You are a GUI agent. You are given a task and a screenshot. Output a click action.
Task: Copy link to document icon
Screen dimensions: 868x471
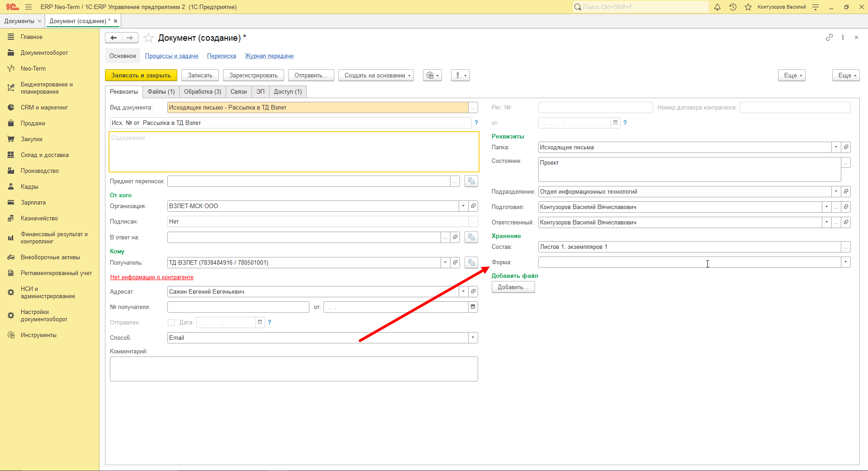click(x=829, y=38)
